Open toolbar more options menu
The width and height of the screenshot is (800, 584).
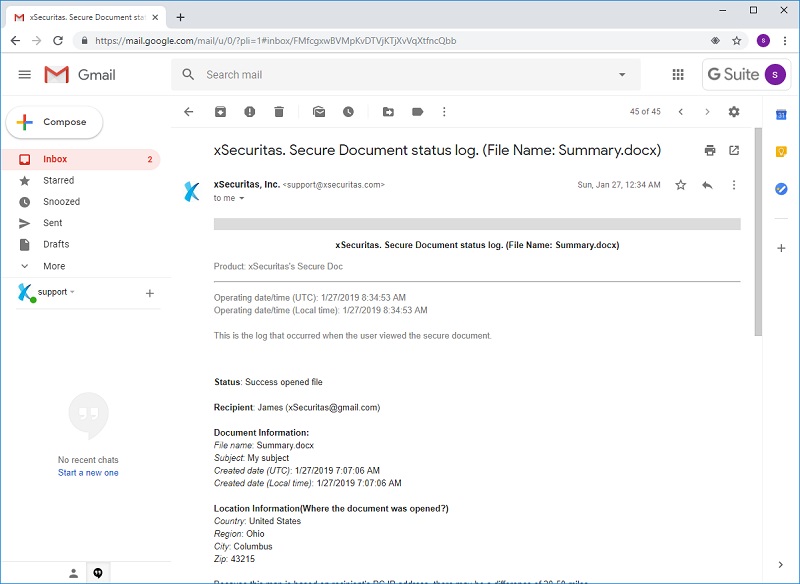(444, 112)
